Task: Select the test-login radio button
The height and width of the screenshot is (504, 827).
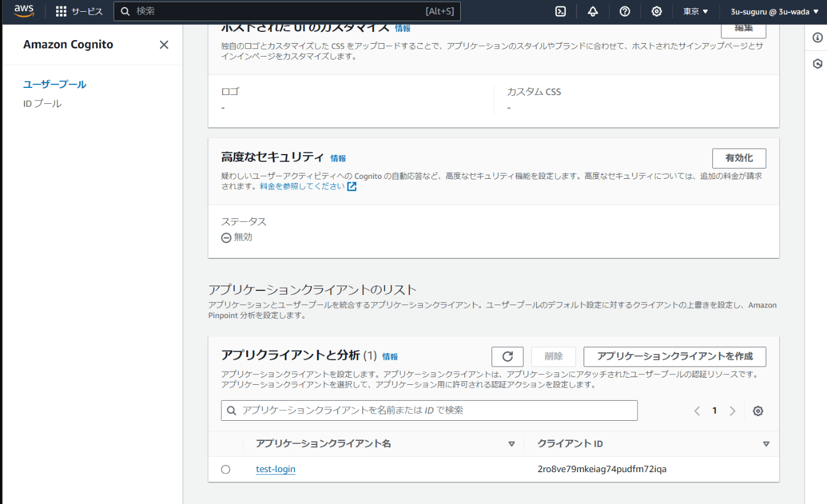Action: [x=226, y=469]
